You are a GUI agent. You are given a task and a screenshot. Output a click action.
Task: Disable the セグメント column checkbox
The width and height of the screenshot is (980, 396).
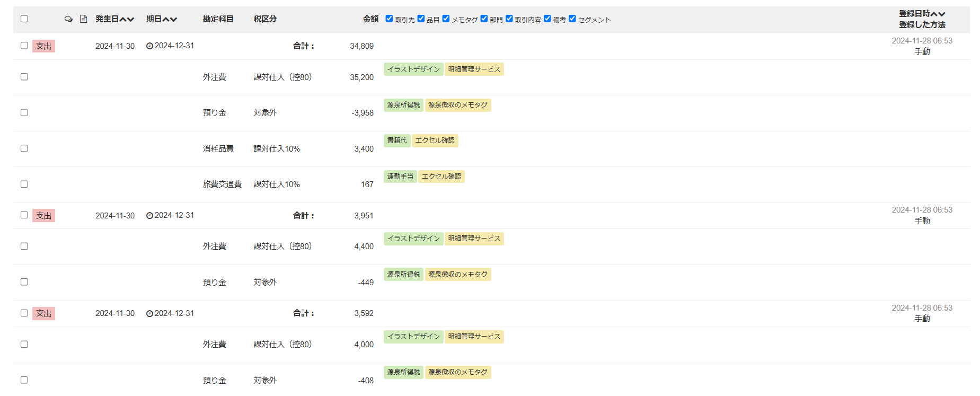pyautogui.click(x=572, y=19)
